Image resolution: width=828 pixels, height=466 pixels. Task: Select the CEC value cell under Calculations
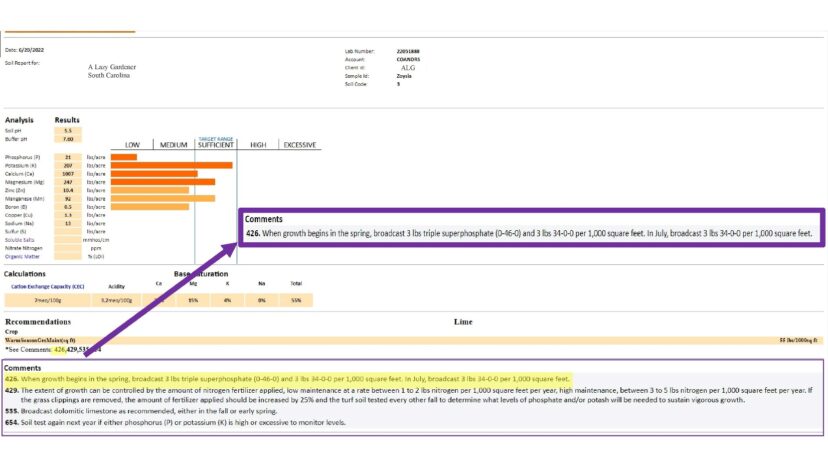pos(48,300)
